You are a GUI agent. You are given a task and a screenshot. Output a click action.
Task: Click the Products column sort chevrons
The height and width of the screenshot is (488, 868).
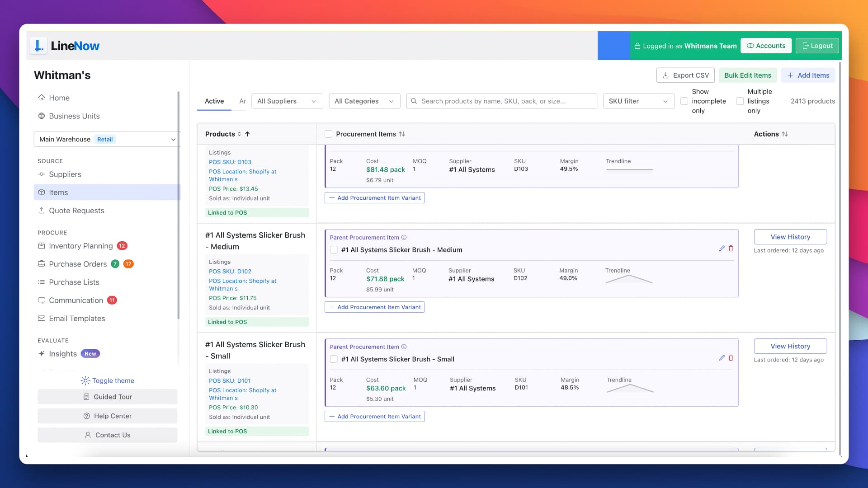click(240, 134)
